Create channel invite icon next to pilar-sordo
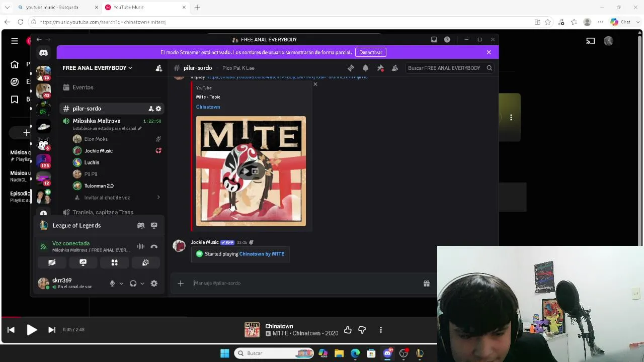Screen dimensions: 644x362 150,109
